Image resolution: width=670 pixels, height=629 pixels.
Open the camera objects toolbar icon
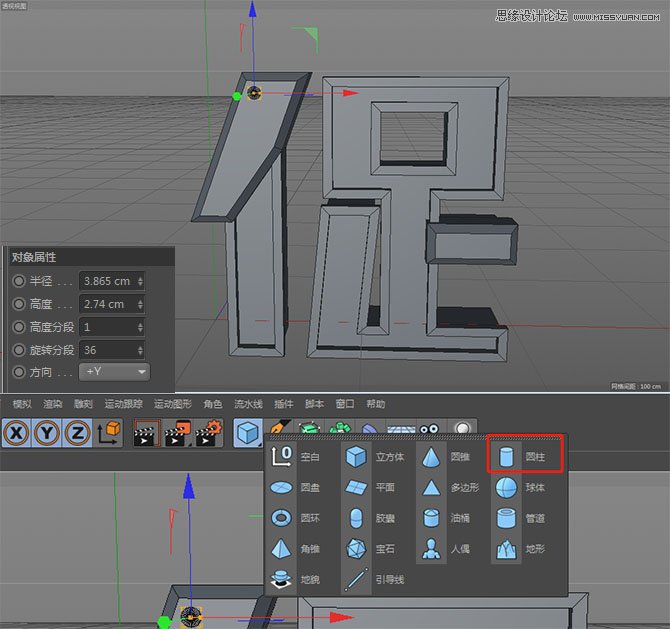[429, 428]
